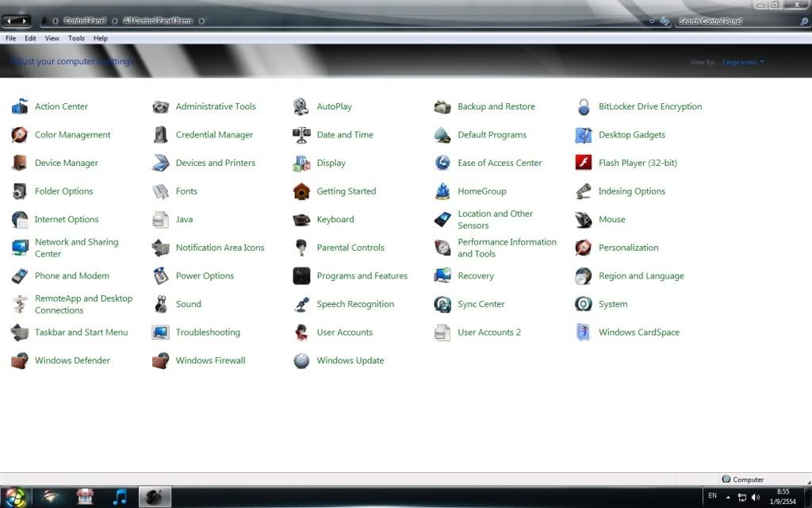The height and width of the screenshot is (508, 812).
Task: Expand the All Control Panel Items breadcrumb arrow
Action: tap(201, 21)
